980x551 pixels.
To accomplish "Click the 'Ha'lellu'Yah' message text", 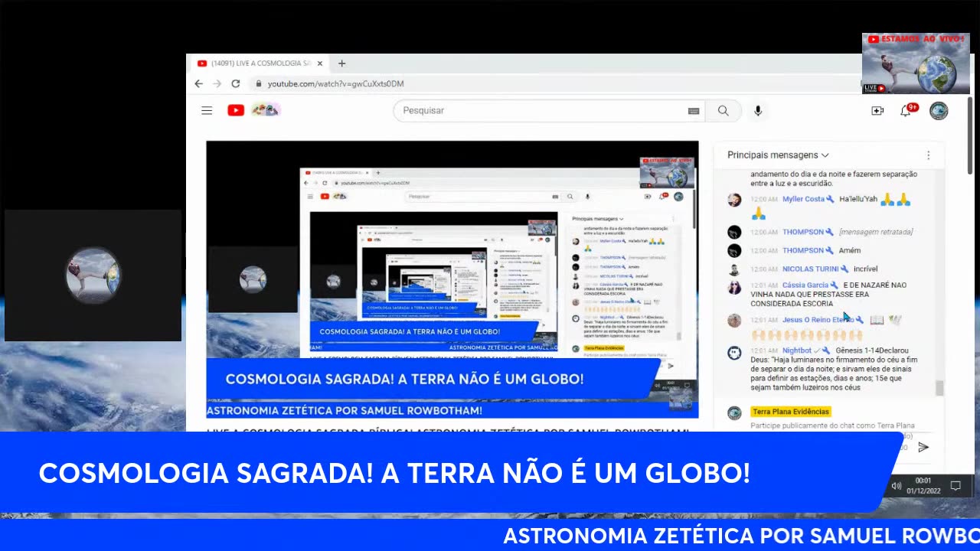I will pos(858,199).
